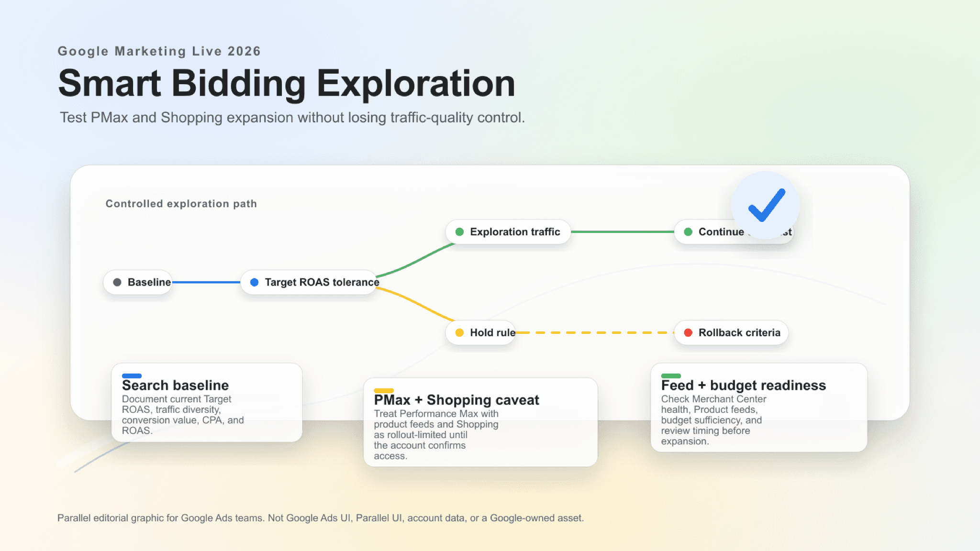Click the Hold rule node
The height and width of the screenshot is (551, 980).
pos(481,332)
